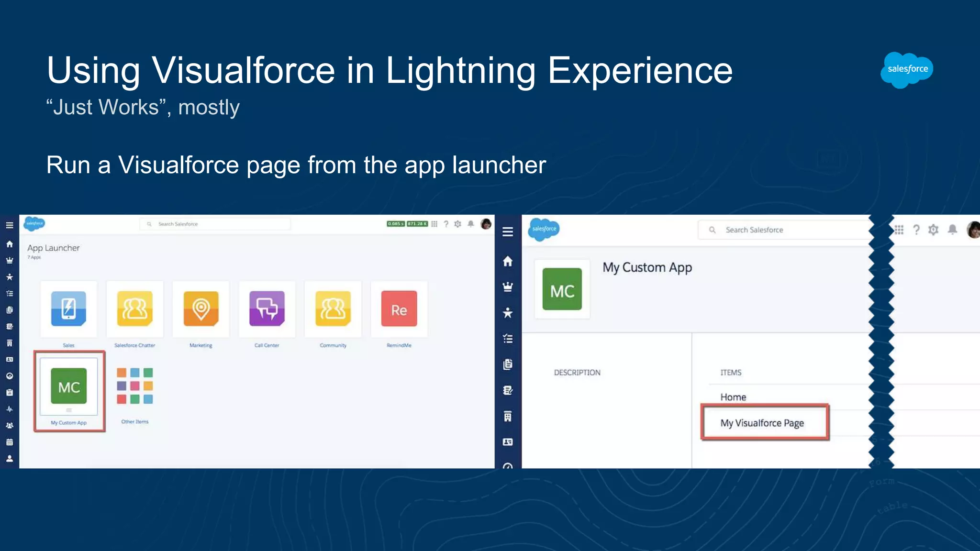Click the search box in App Launcher header
This screenshot has width=980, height=551.
point(215,224)
